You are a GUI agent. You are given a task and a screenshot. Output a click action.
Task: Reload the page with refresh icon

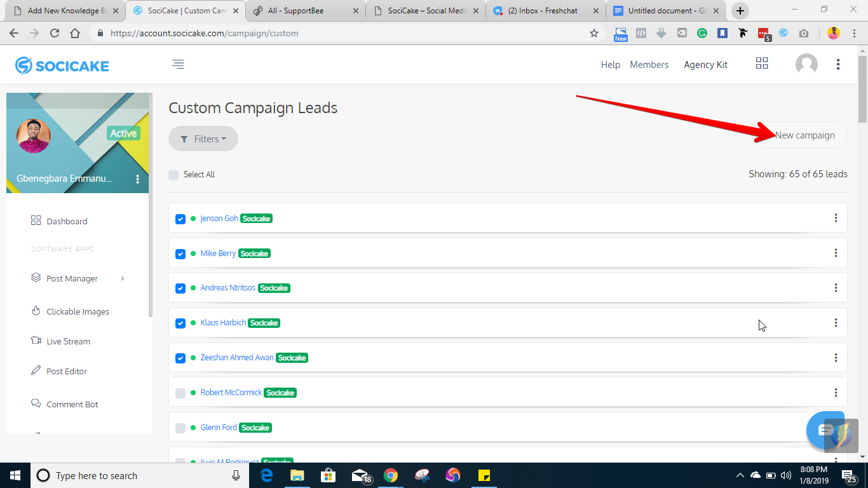(55, 33)
